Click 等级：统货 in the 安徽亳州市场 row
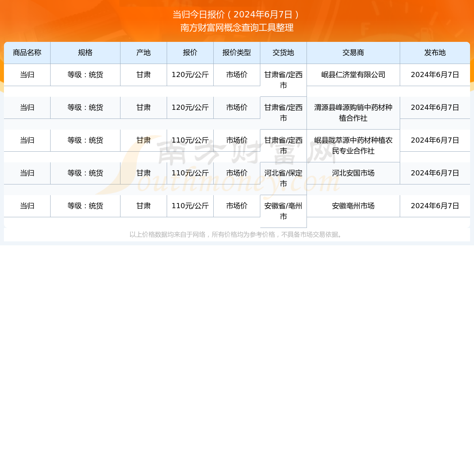 [x=85, y=206]
